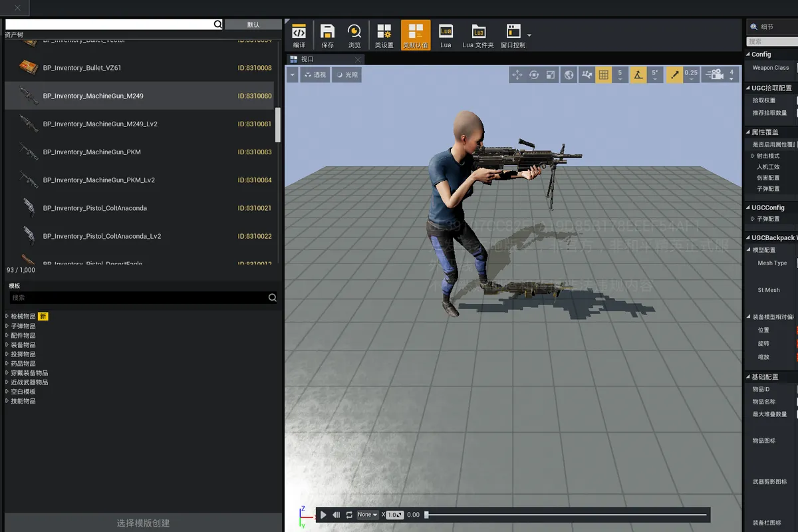
Task: Open the Lua 文件夹 folder
Action: tap(478, 35)
